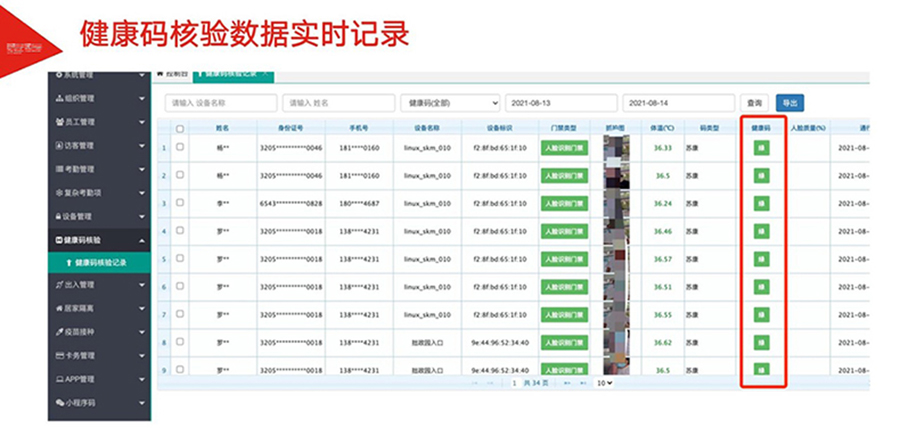Image resolution: width=900 pixels, height=428 pixels.
Task: Click the 设备管理 lock icon
Action: (59, 216)
